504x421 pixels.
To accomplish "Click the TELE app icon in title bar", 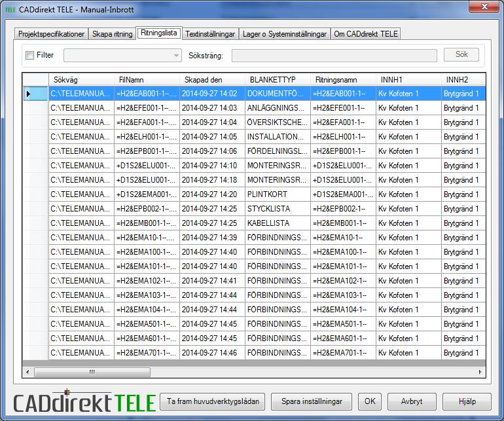I will (10, 10).
